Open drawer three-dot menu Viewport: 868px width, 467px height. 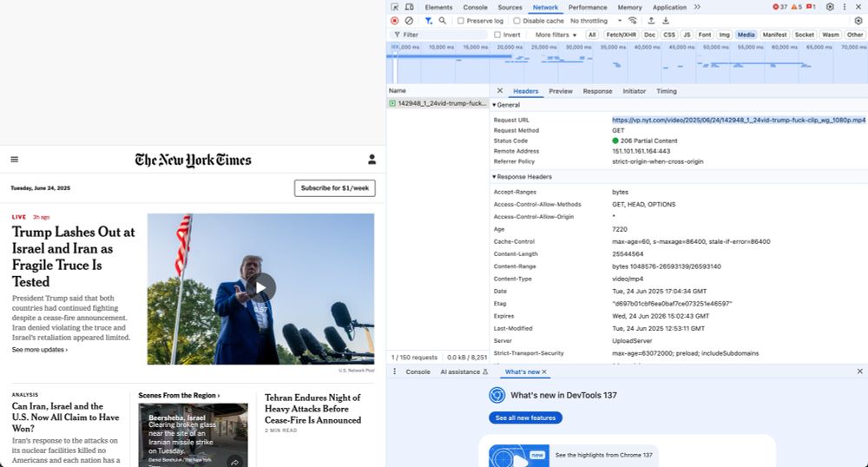click(x=395, y=372)
